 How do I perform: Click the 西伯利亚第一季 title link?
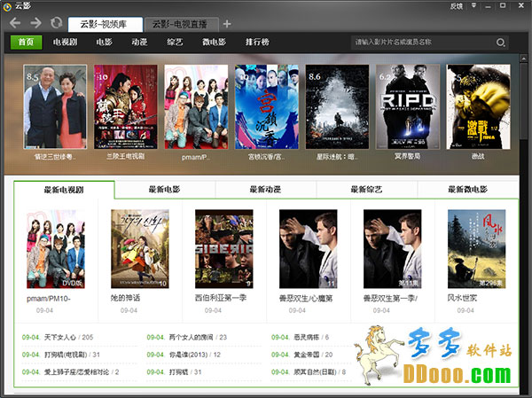pos(221,298)
